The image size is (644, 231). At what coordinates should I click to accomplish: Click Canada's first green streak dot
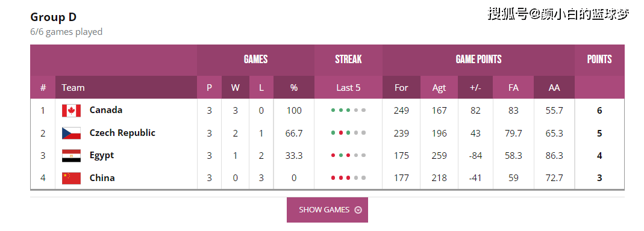[x=333, y=110]
